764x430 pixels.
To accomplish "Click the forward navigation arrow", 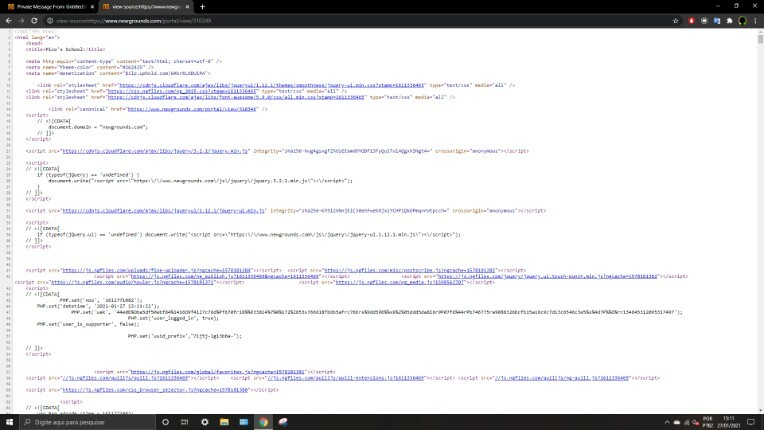I will [21, 21].
